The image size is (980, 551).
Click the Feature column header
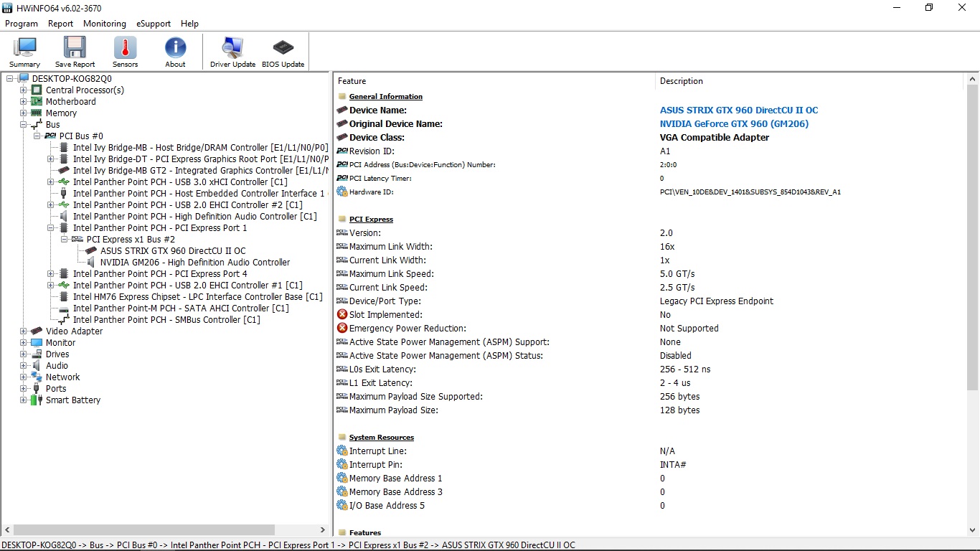494,81
